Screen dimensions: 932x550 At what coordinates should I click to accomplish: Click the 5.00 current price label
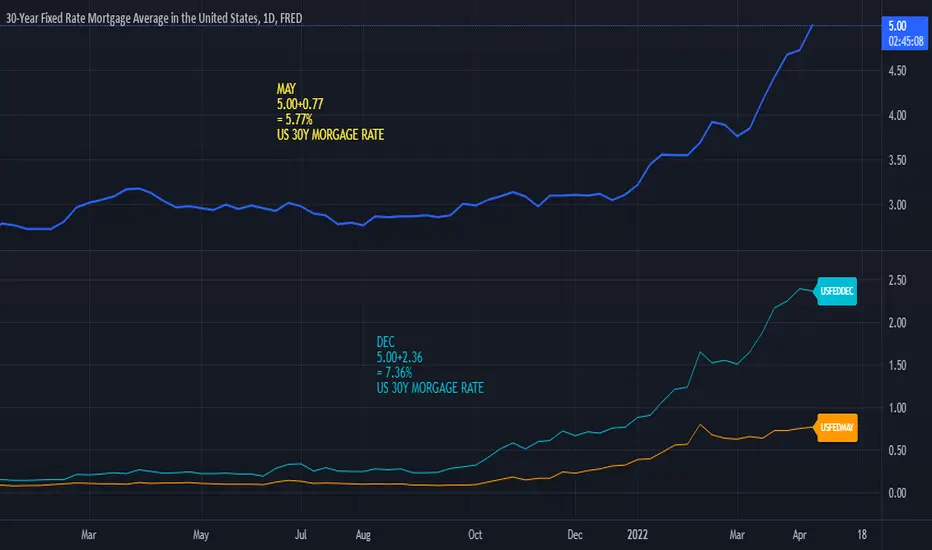pyautogui.click(x=897, y=26)
